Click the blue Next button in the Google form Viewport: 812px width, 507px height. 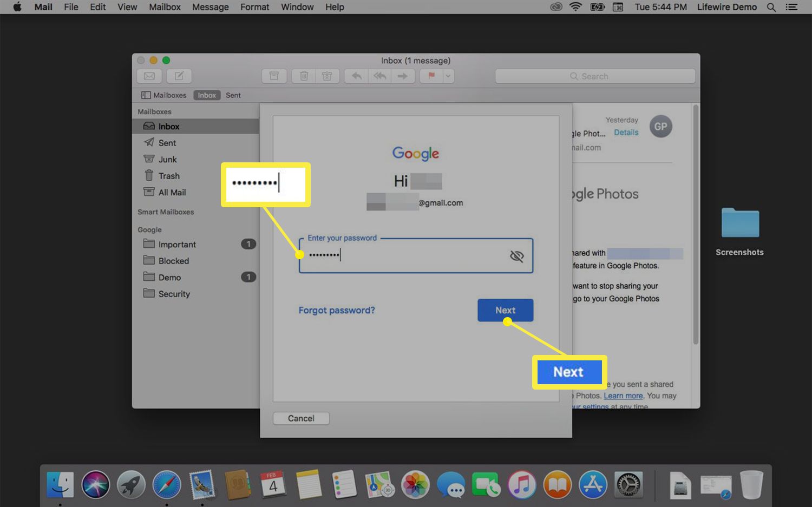506,310
